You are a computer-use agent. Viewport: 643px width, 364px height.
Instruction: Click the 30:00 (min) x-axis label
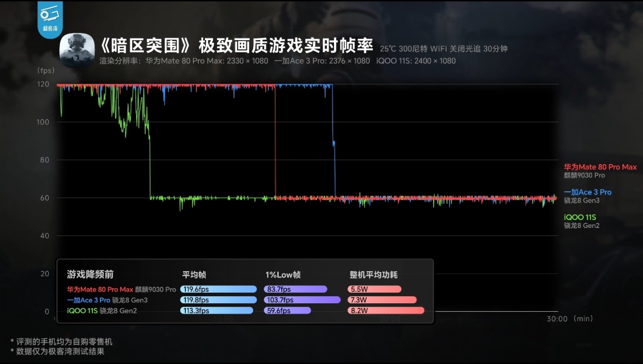click(x=570, y=319)
